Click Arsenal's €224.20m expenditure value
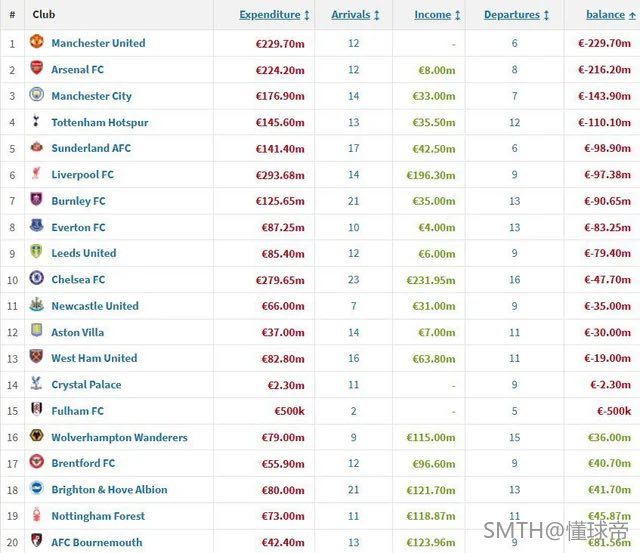 point(280,70)
